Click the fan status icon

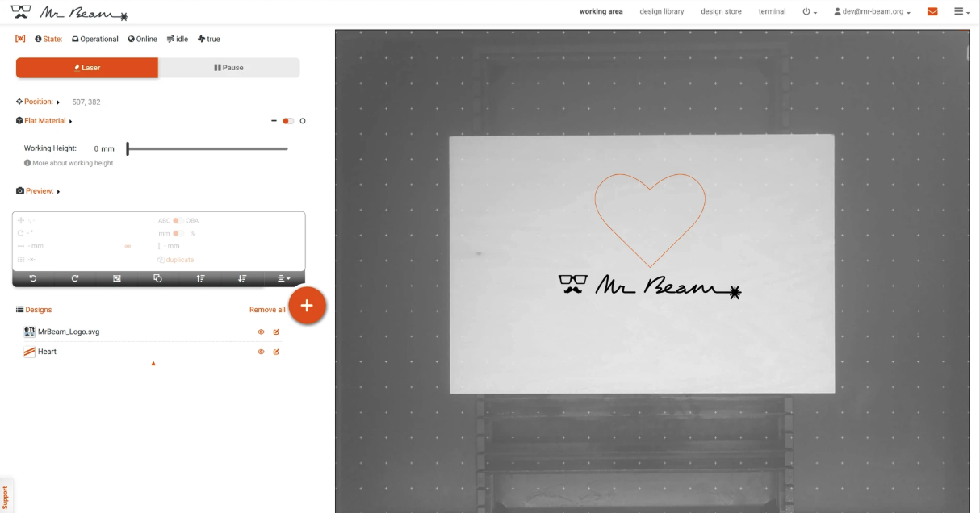(201, 39)
